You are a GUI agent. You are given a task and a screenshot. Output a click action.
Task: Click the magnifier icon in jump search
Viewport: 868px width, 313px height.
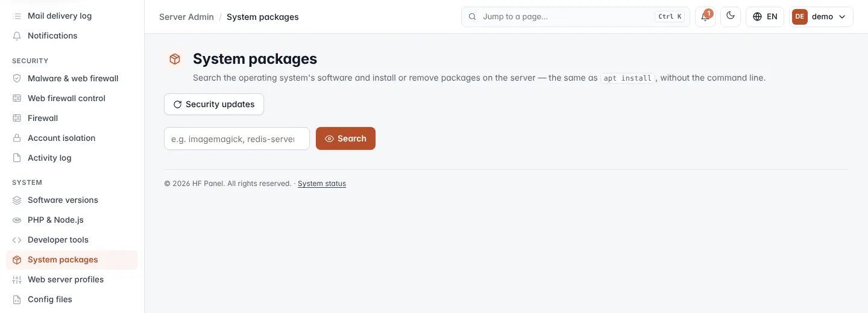click(x=473, y=17)
